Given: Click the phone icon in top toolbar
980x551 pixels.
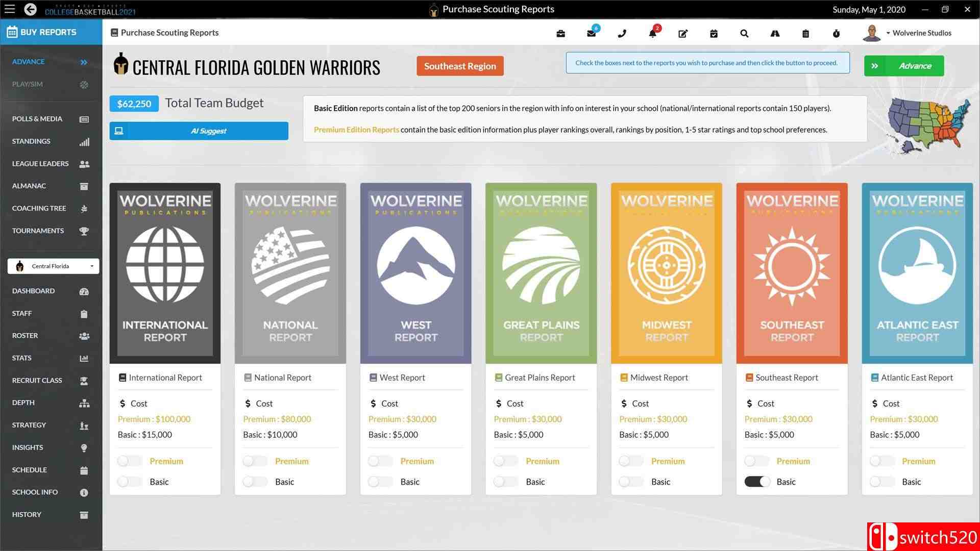Looking at the screenshot, I should pos(622,34).
